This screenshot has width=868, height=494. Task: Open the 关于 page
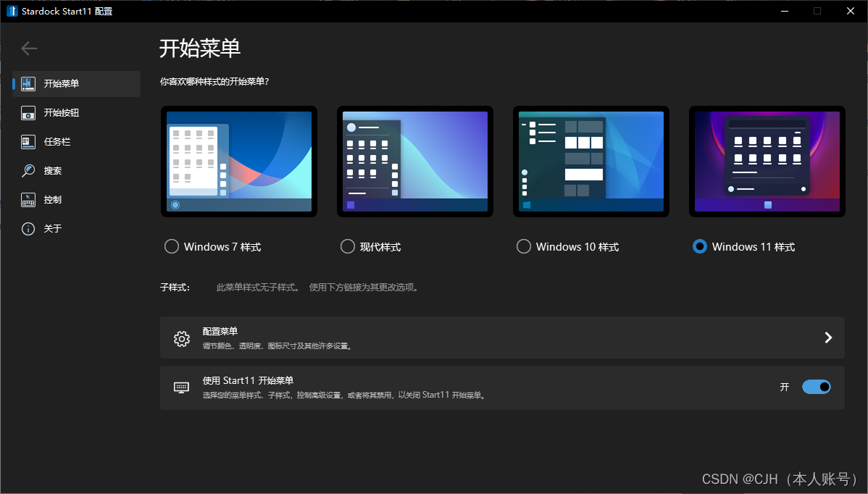coord(28,228)
